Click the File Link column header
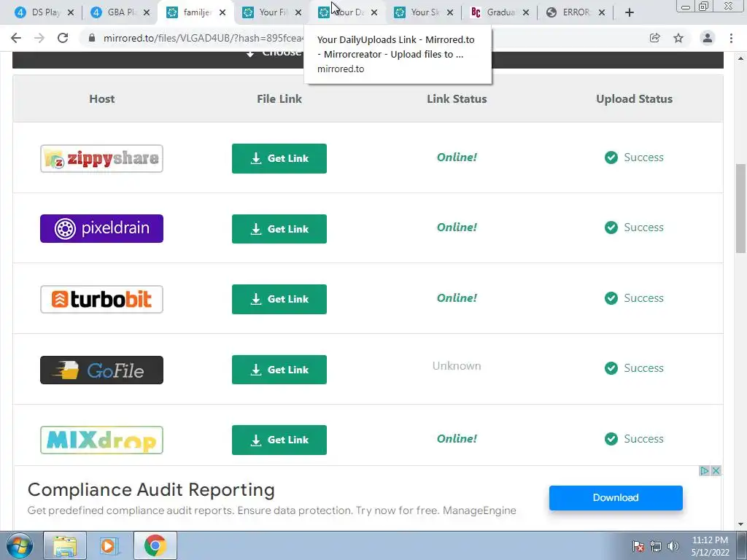The image size is (747, 560). (x=279, y=98)
